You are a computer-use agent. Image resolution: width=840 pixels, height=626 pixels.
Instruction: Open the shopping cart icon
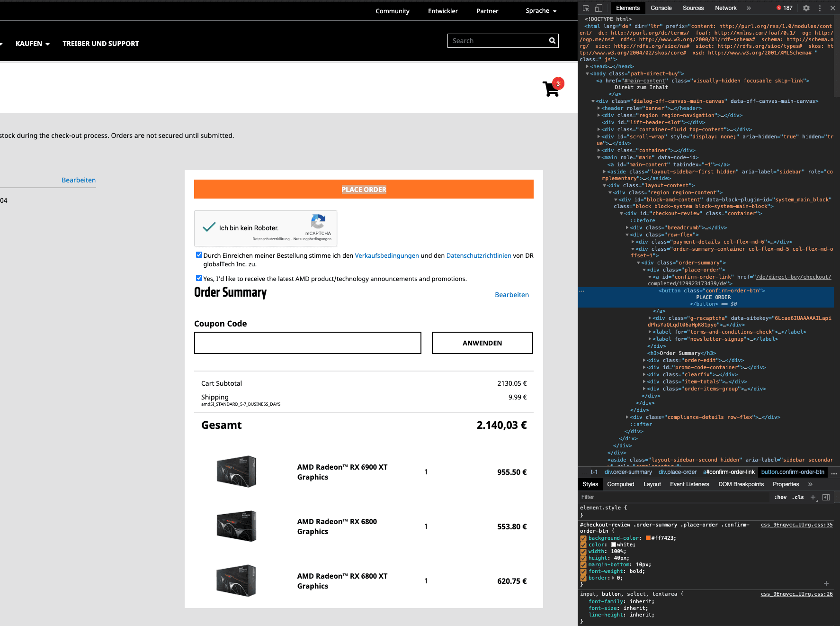552,88
